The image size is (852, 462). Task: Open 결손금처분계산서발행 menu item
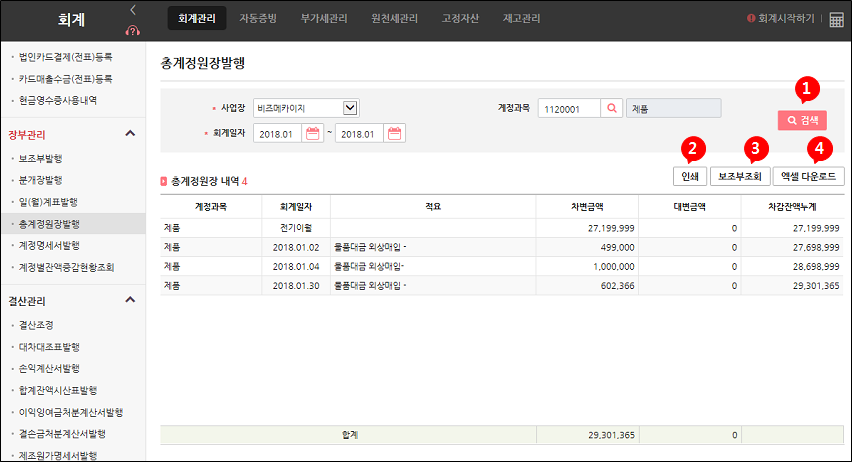(62, 434)
